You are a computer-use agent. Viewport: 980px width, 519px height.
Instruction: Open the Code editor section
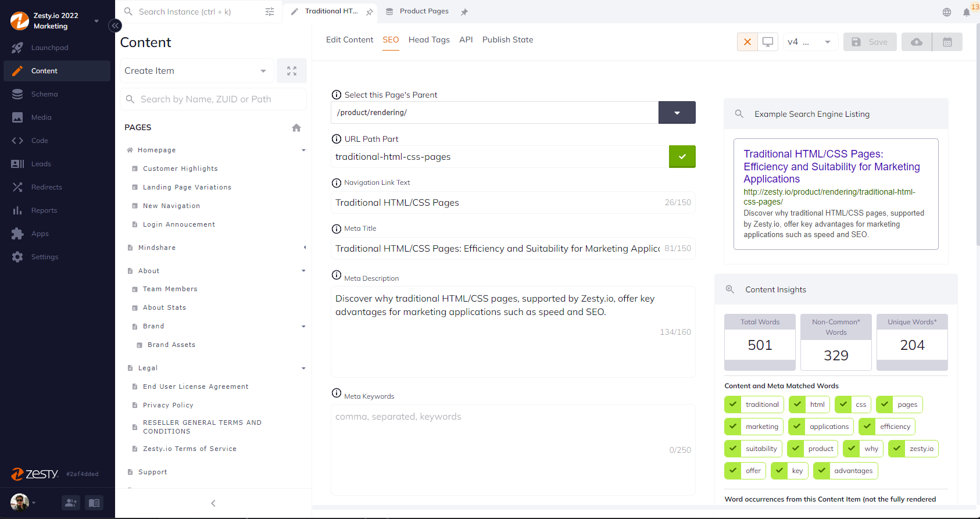(x=56, y=141)
